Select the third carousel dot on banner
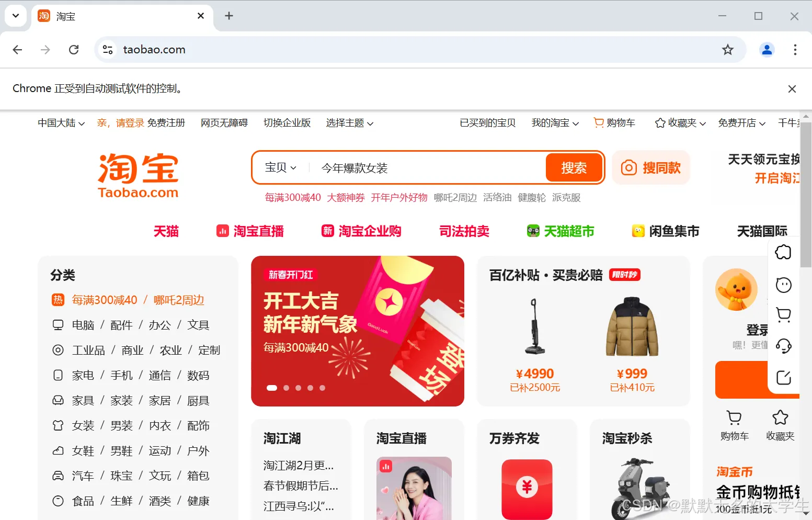 click(x=298, y=388)
